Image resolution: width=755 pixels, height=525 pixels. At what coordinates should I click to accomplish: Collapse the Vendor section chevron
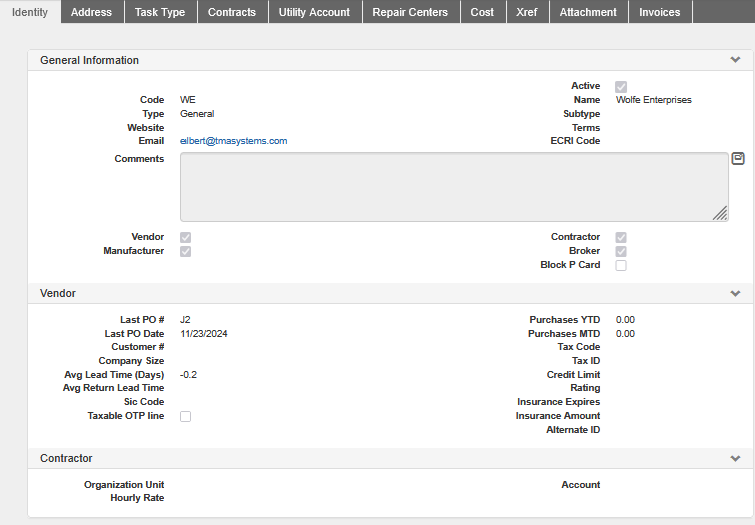pos(736,294)
